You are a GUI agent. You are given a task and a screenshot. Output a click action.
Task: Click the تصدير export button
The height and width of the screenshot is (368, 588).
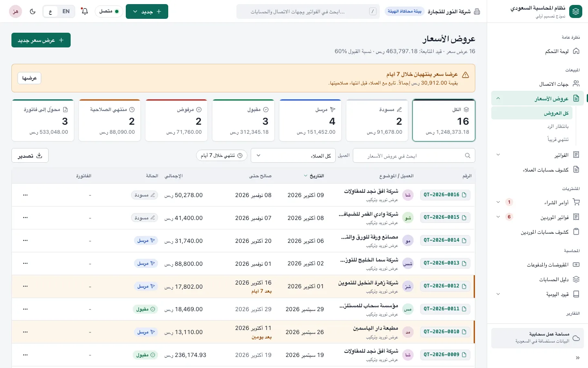(30, 155)
